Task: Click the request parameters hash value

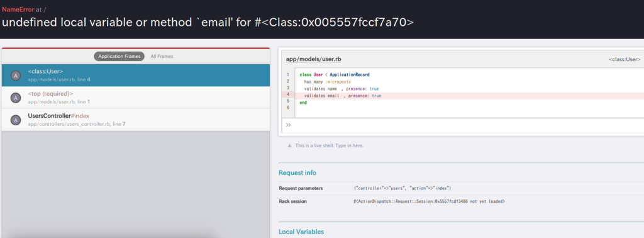Action: point(402,188)
